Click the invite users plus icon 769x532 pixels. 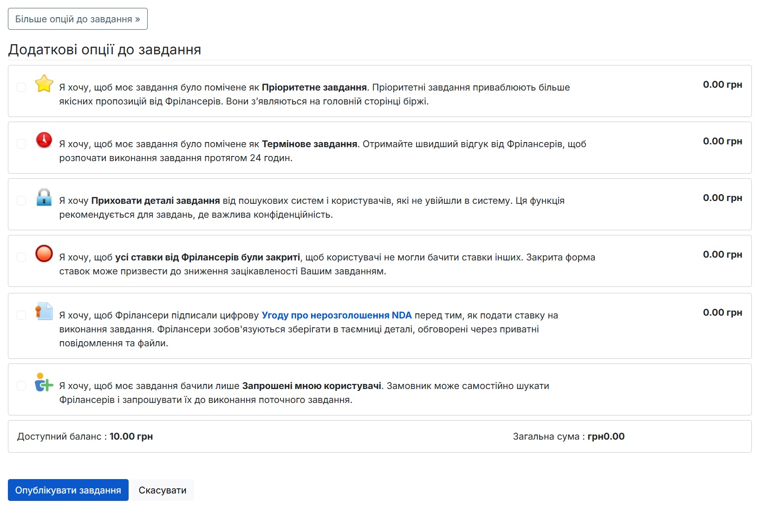tap(44, 383)
